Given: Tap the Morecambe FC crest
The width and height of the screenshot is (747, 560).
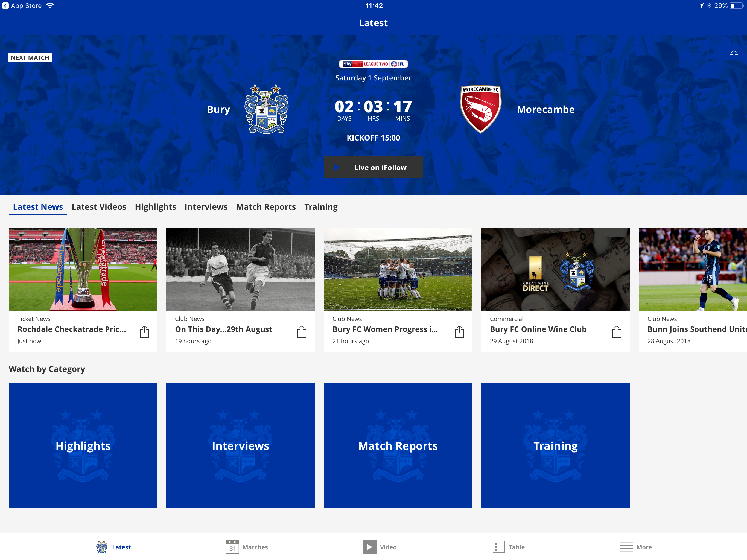Looking at the screenshot, I should tap(481, 109).
